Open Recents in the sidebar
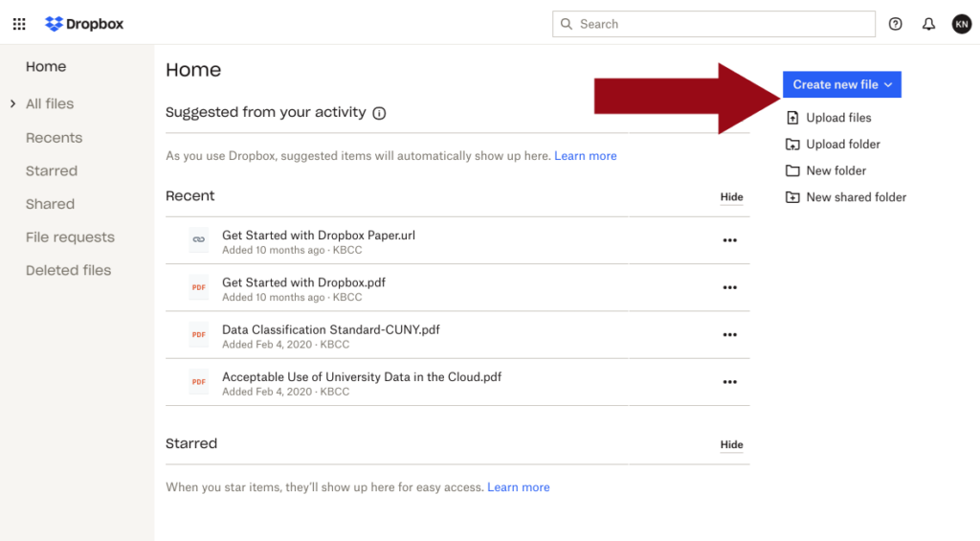Image resolution: width=980 pixels, height=541 pixels. tap(54, 138)
